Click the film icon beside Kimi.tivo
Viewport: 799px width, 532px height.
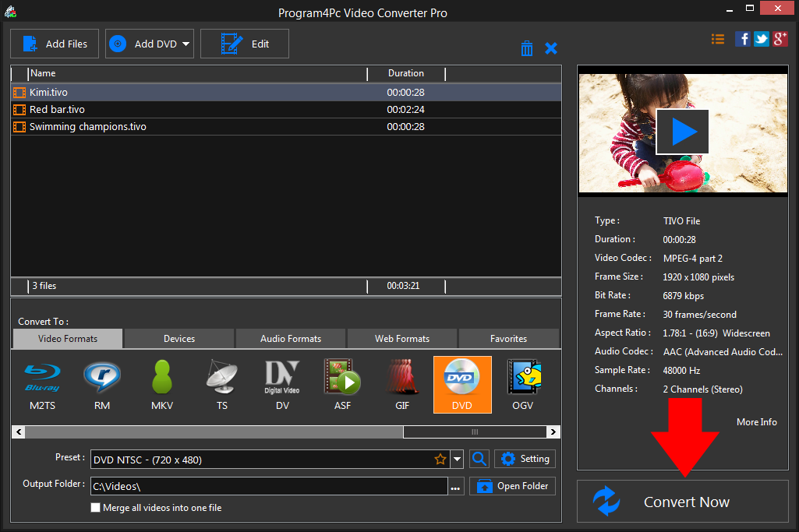19,93
